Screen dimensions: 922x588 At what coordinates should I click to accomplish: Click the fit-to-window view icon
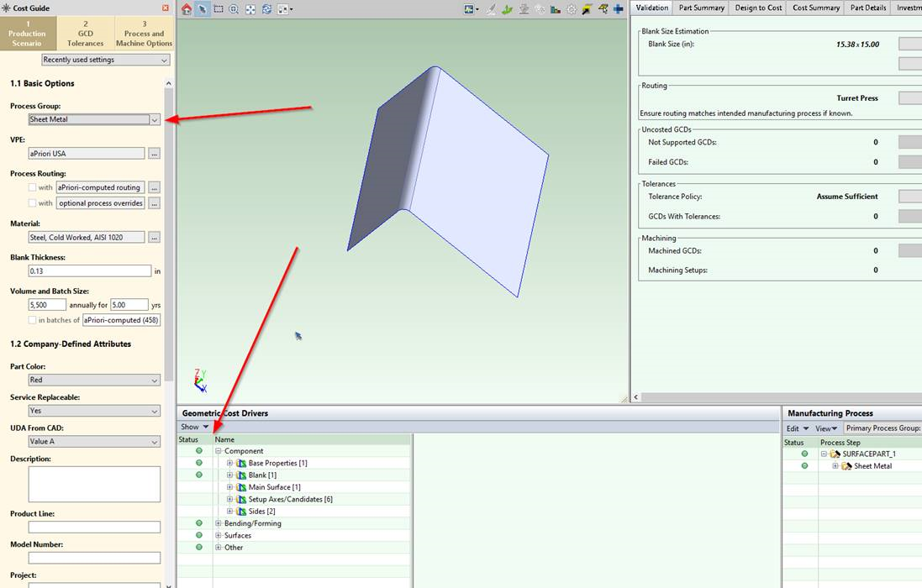[x=251, y=9]
